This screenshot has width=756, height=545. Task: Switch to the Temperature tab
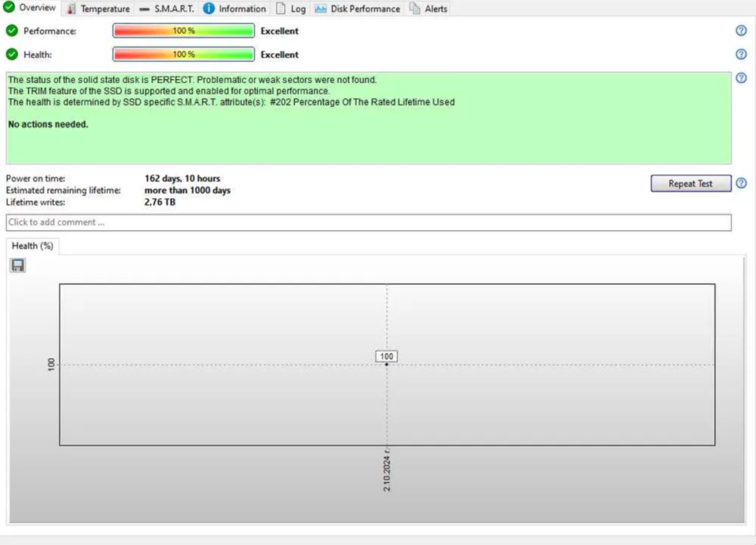click(x=98, y=9)
